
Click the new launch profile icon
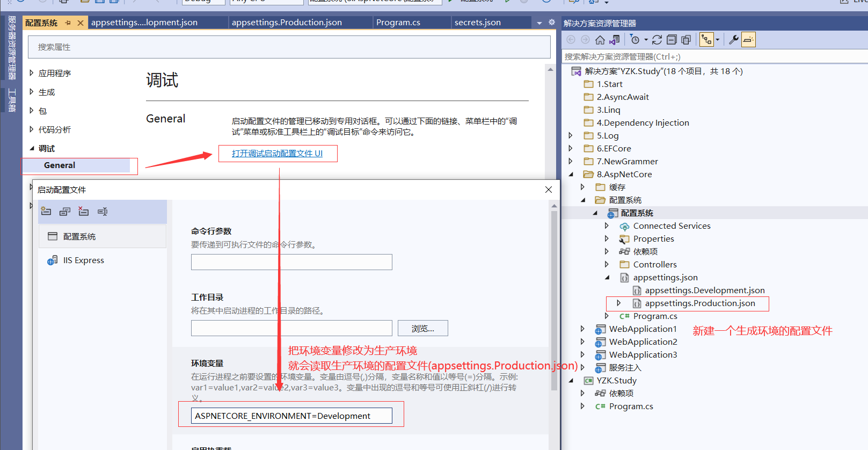click(x=46, y=212)
